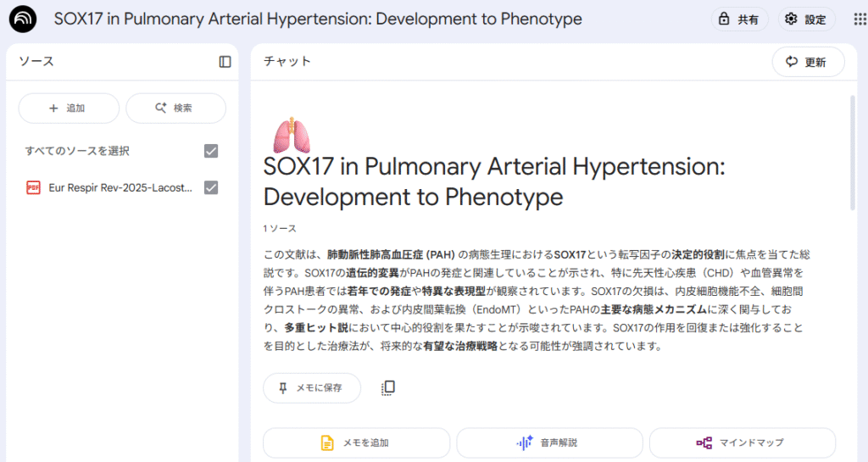Viewport: 868px width, 462px height.
Task: Click the notebook title in header
Action: point(318,19)
